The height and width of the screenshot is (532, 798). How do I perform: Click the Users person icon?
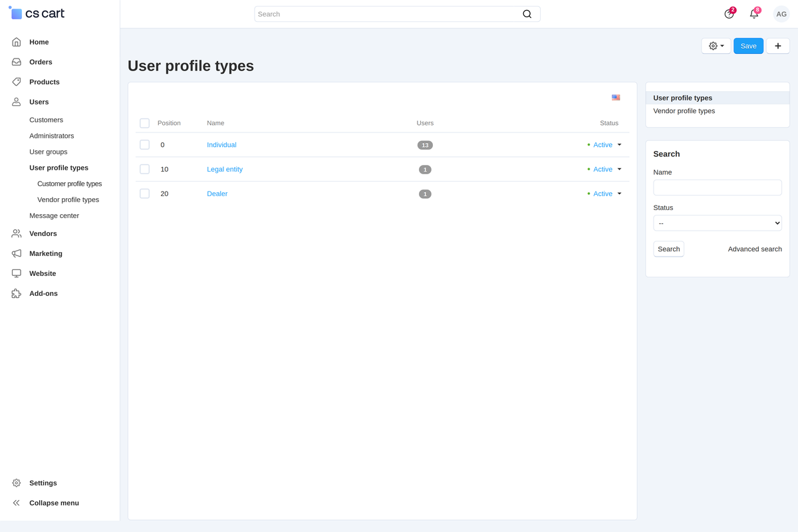tap(17, 102)
